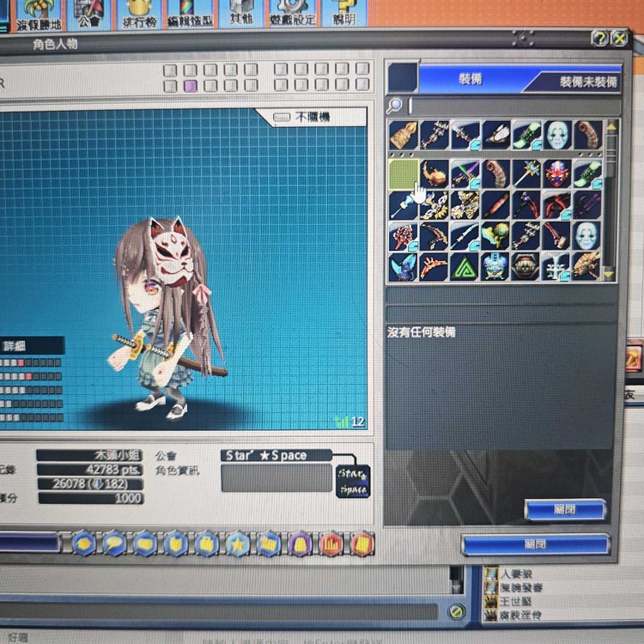Screen dimensions: 644x644
Task: Equip the red and blue demon mask
Action: (557, 173)
